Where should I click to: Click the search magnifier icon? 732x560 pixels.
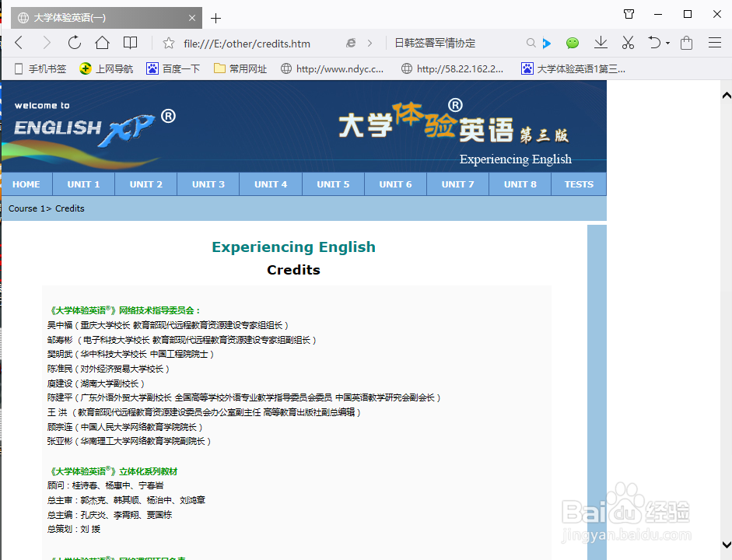(531, 43)
